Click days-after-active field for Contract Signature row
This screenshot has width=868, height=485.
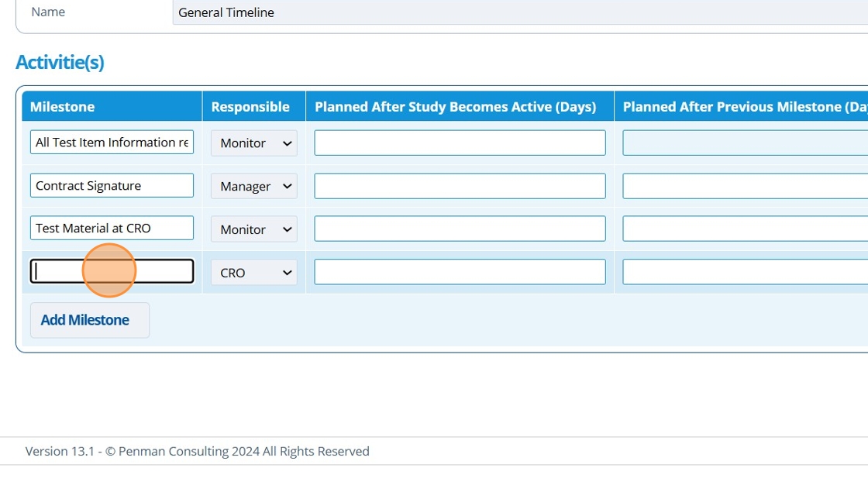[460, 186]
